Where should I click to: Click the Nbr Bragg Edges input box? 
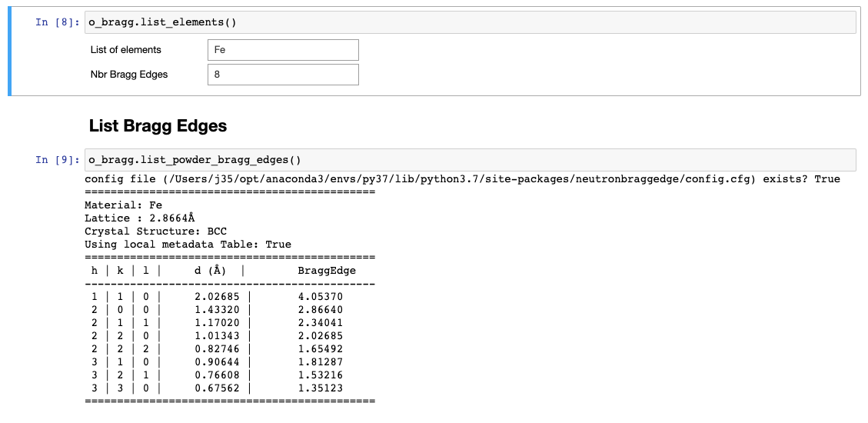(282, 75)
